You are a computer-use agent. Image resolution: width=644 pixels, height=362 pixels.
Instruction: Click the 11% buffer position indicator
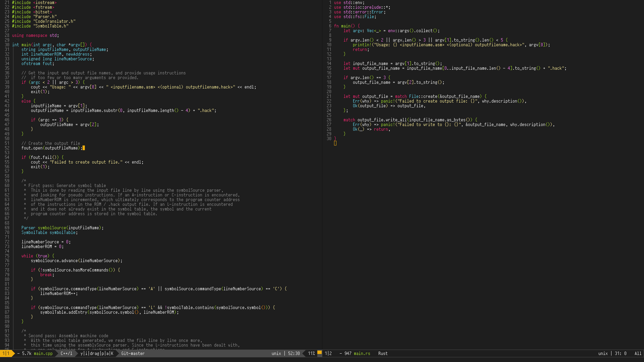311,353
